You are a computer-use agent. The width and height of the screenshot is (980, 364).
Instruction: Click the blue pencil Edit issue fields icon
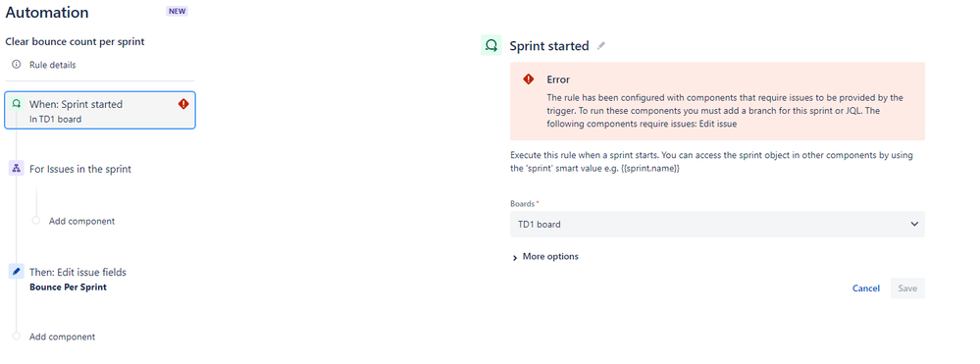coord(17,272)
